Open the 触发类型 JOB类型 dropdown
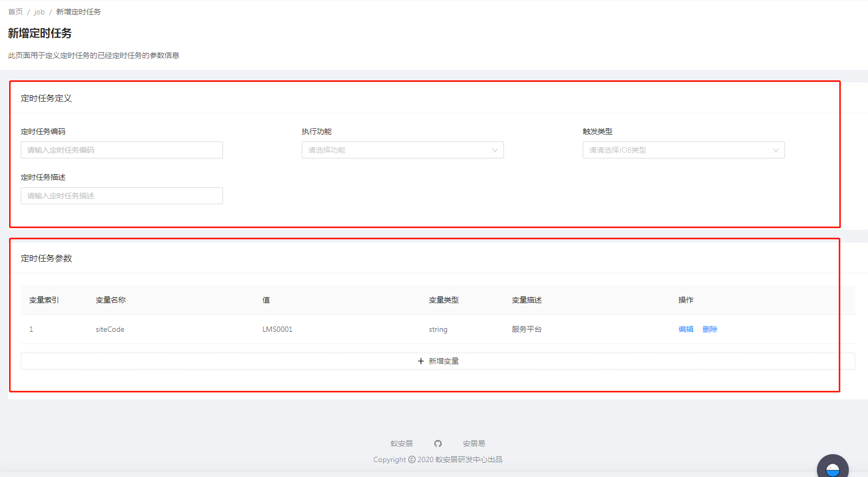Image resolution: width=868 pixels, height=477 pixels. point(683,150)
